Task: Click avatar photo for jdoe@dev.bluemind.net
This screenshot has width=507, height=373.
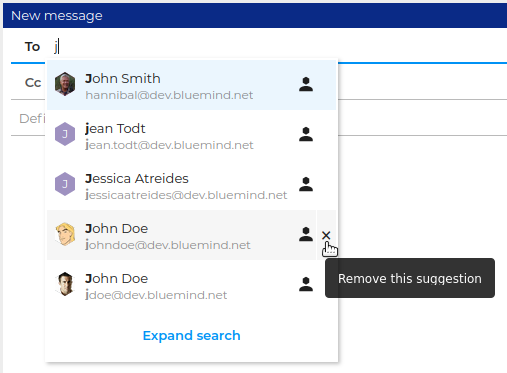Action: tap(65, 284)
